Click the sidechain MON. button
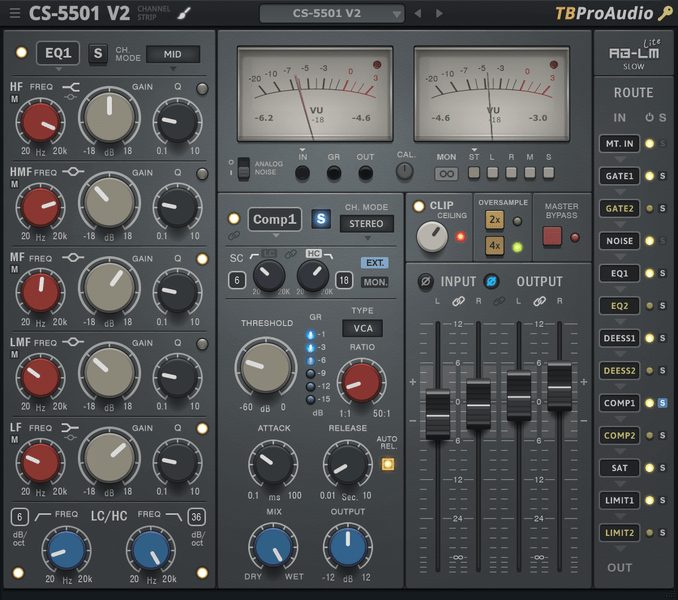 click(374, 282)
